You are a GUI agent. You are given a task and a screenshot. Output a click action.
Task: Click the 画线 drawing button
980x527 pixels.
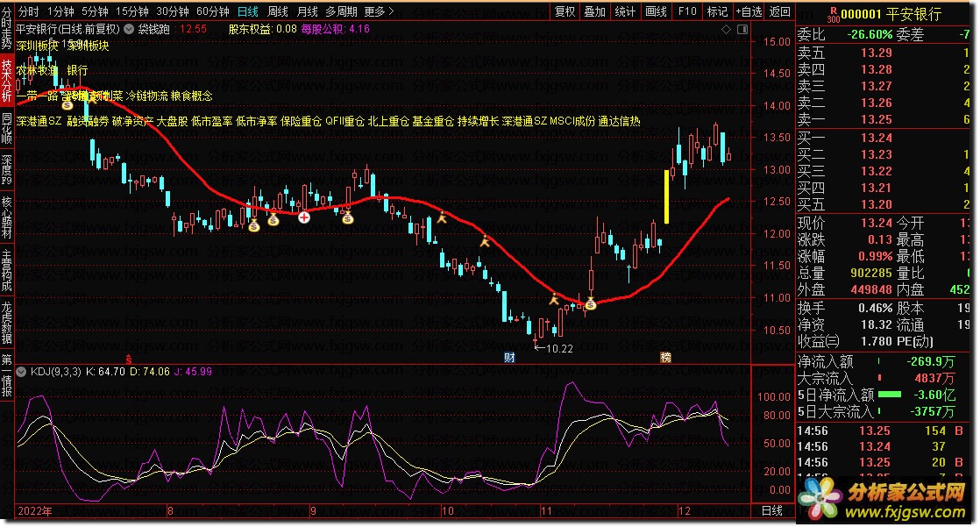click(x=656, y=11)
